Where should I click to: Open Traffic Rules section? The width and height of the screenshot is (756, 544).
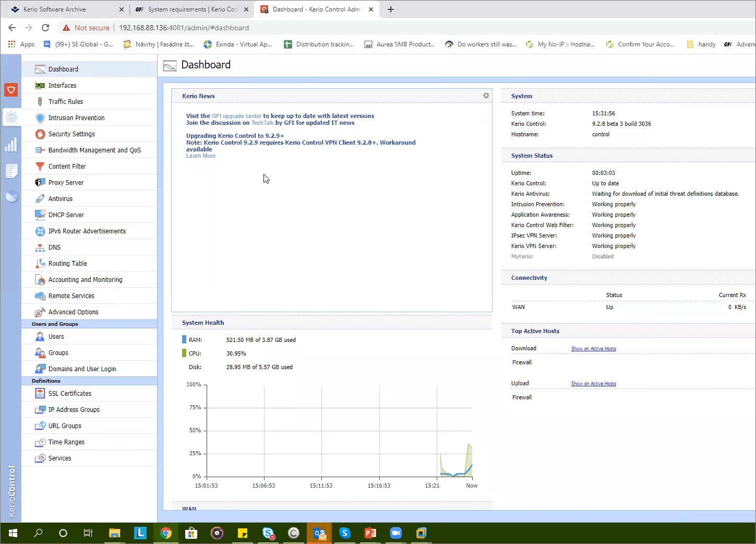tap(89, 101)
